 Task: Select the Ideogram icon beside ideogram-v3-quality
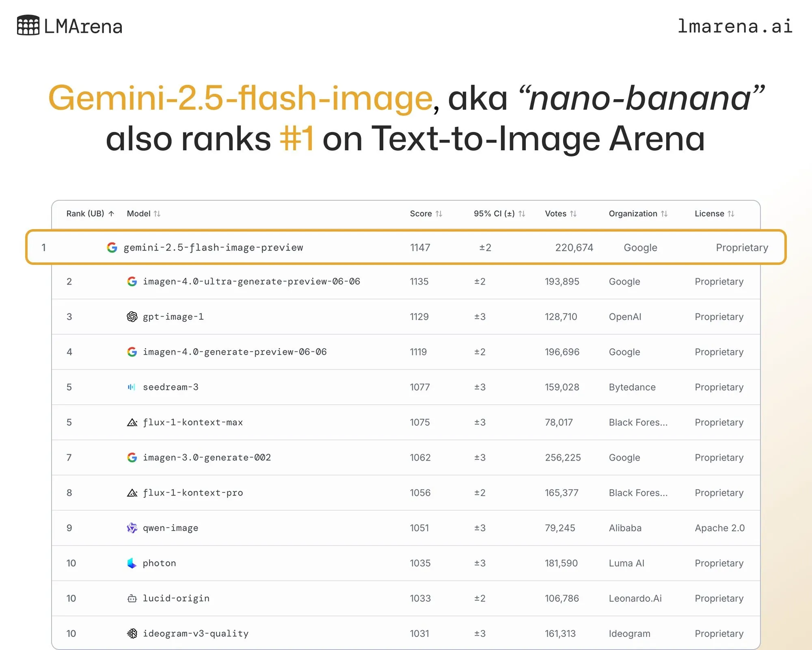[x=132, y=633]
